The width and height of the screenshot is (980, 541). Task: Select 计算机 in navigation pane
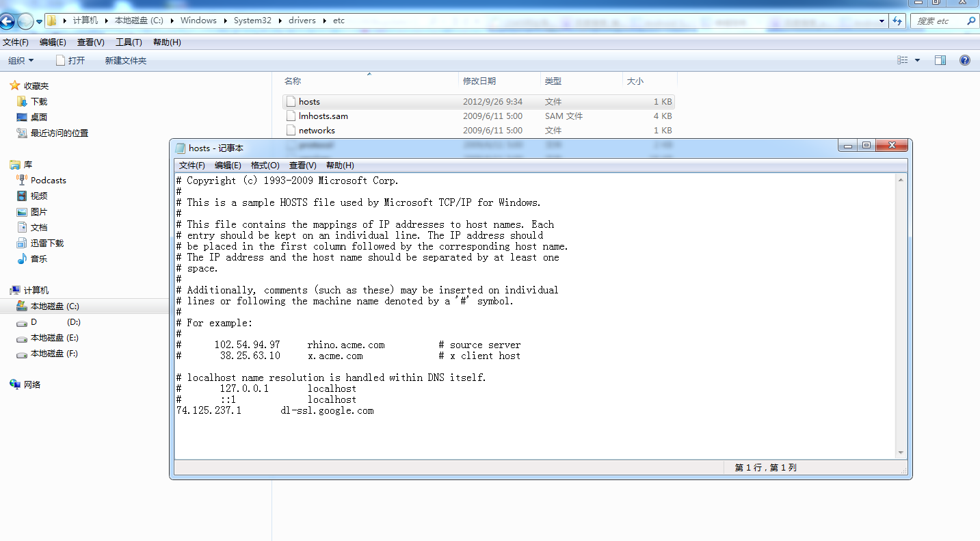(x=36, y=291)
